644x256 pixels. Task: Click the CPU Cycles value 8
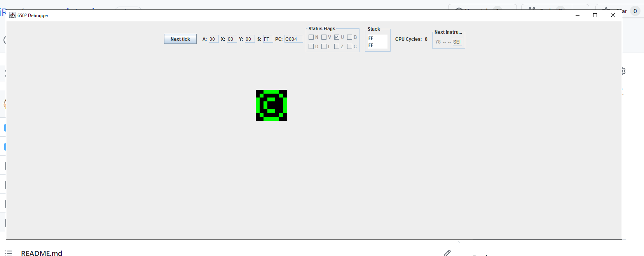426,39
